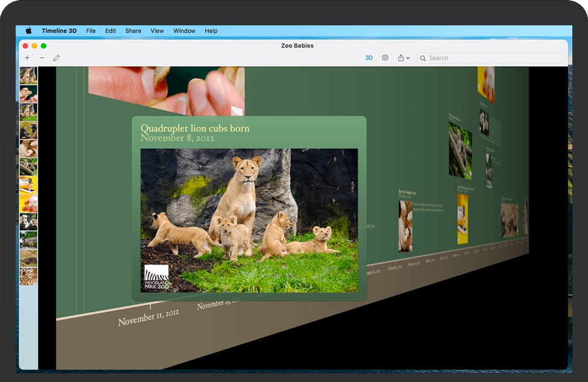Screen dimensions: 588x382
Task: Select the Timeline 3D application menu
Action: [x=59, y=31]
